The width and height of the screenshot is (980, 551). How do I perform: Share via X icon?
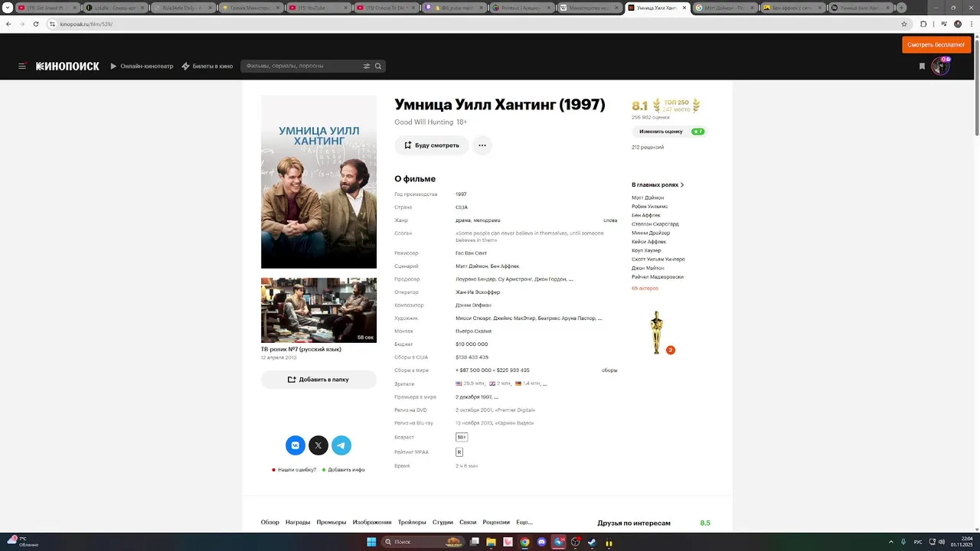click(x=318, y=445)
